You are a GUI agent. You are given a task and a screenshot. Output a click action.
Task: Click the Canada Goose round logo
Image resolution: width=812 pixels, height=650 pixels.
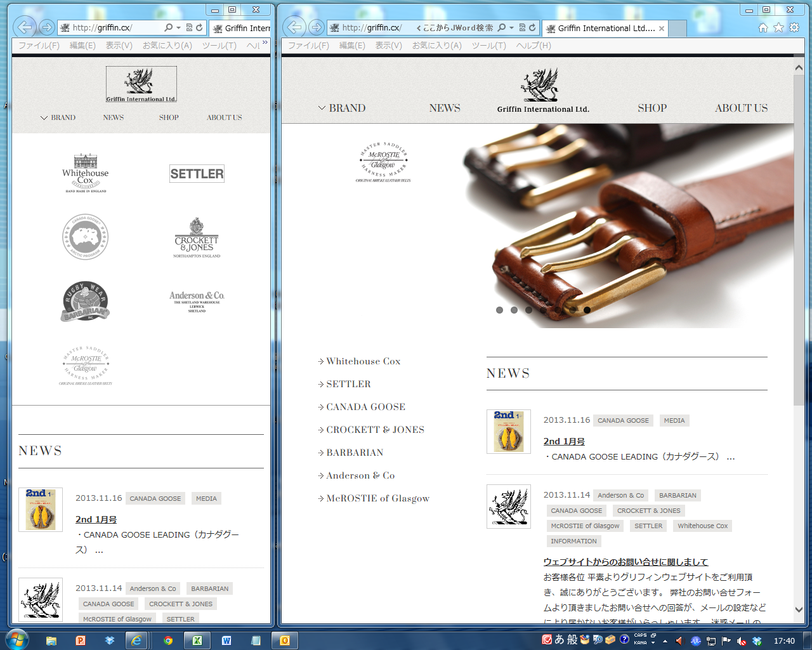[86, 237]
